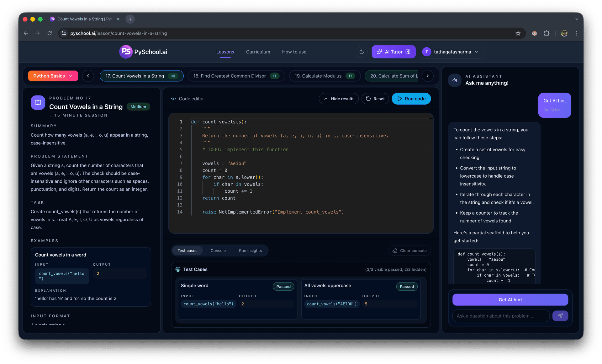Show next lessons arrow
Screen dimensions: 602x364
427,76
